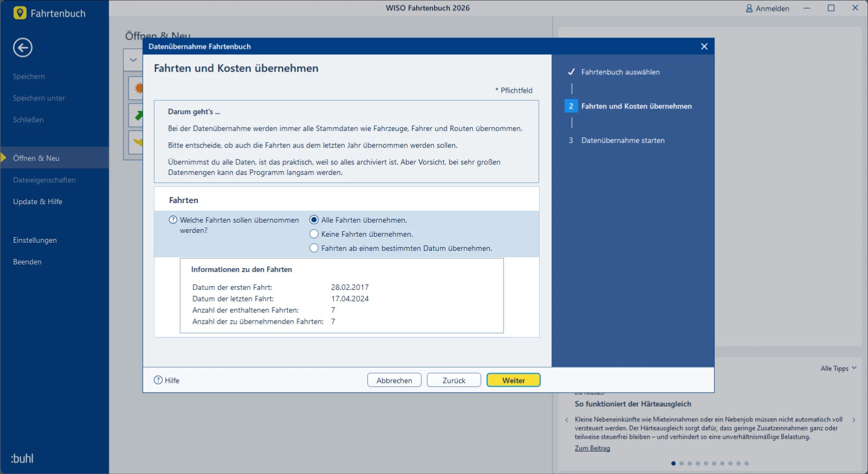This screenshot has width=868, height=474.
Task: Open Dateieigenschaften in sidebar
Action: tap(44, 180)
